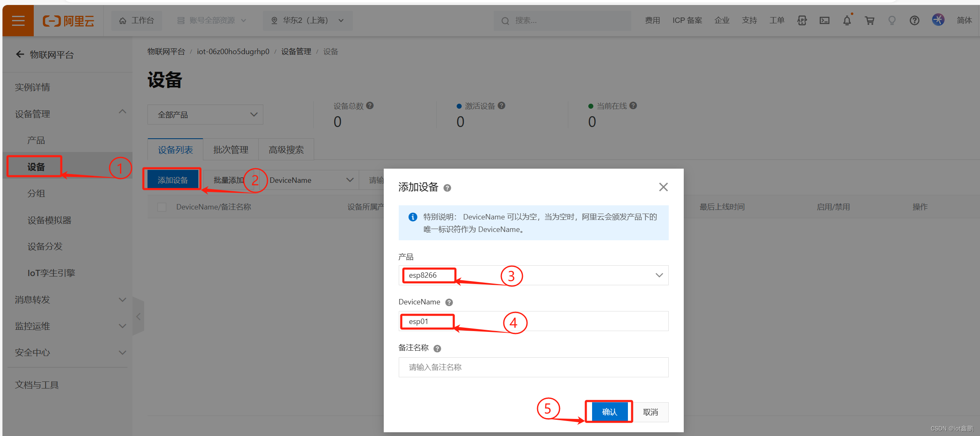Open the shopping cart
Screen dimensions: 980x436
coord(869,20)
